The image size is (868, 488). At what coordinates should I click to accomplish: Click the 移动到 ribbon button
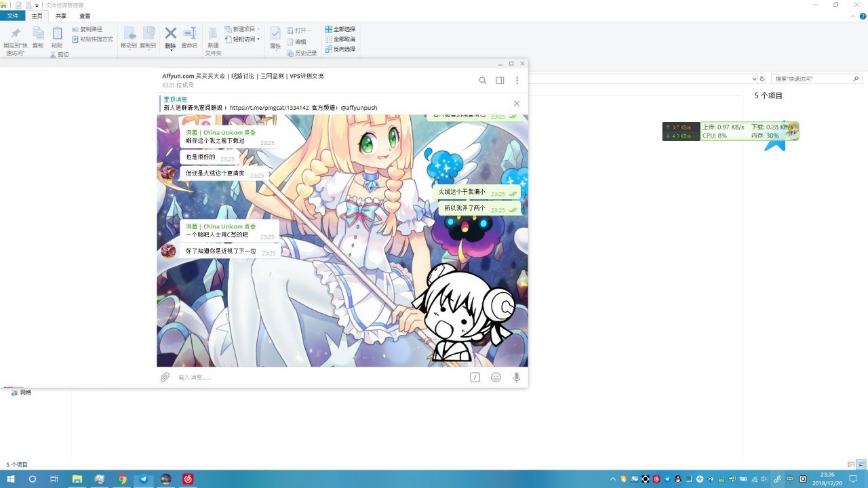tap(129, 38)
